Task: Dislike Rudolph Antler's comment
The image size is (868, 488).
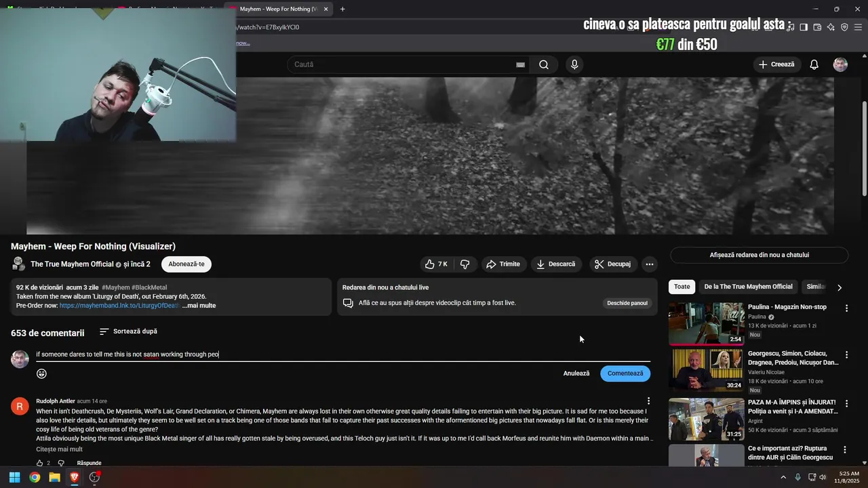Action: (x=60, y=463)
